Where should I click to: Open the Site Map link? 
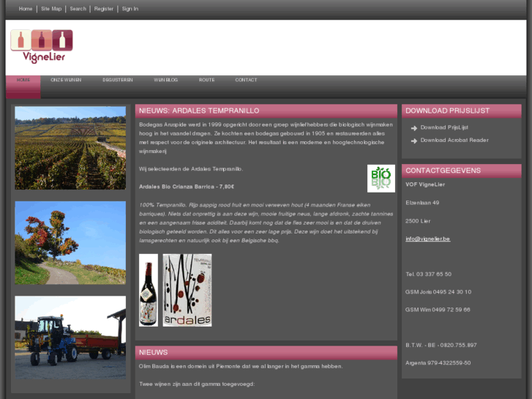pyautogui.click(x=51, y=9)
